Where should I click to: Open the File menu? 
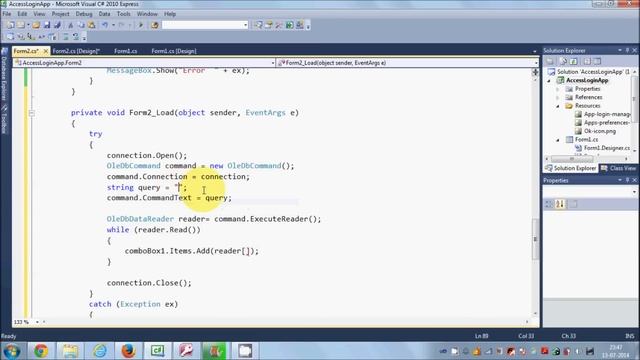[7, 14]
